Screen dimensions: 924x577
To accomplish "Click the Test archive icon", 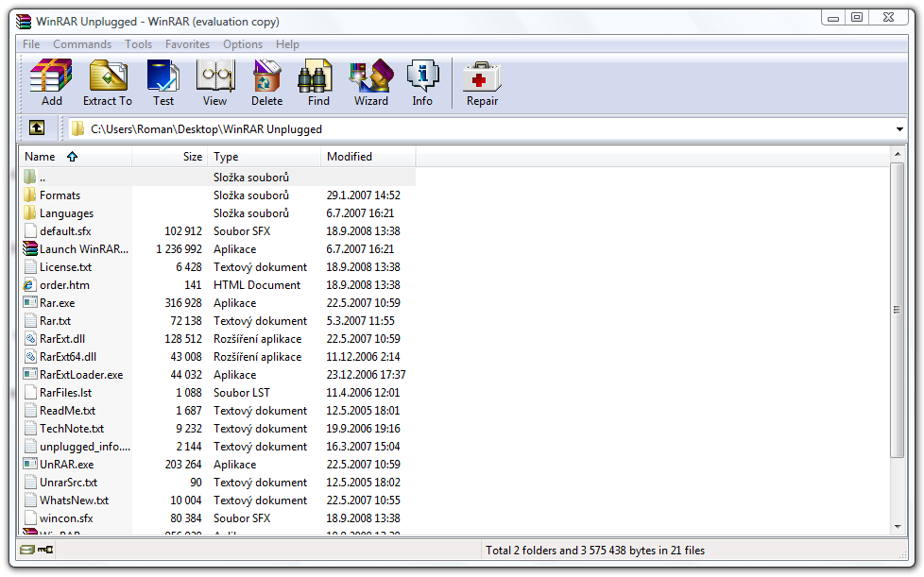I will coord(163,82).
